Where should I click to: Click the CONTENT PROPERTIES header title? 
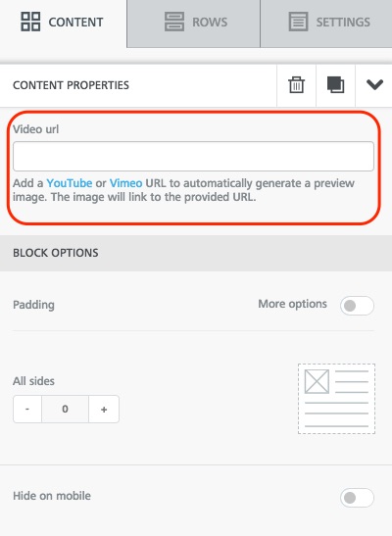pyautogui.click(x=71, y=85)
